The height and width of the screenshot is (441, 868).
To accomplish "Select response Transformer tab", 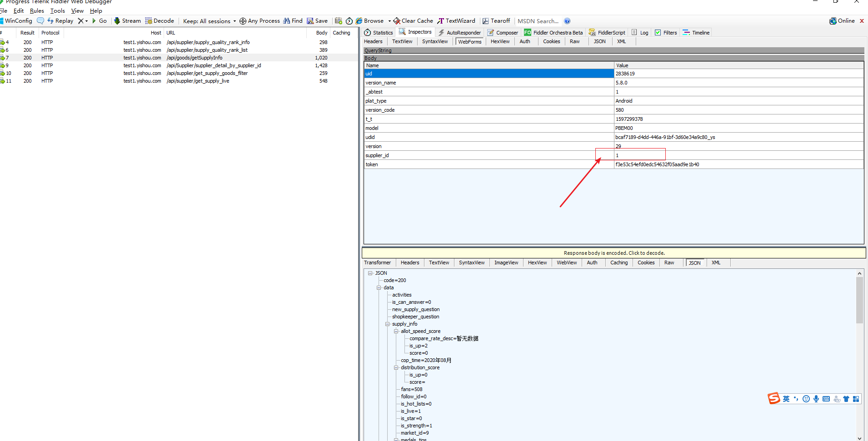I will coord(377,263).
